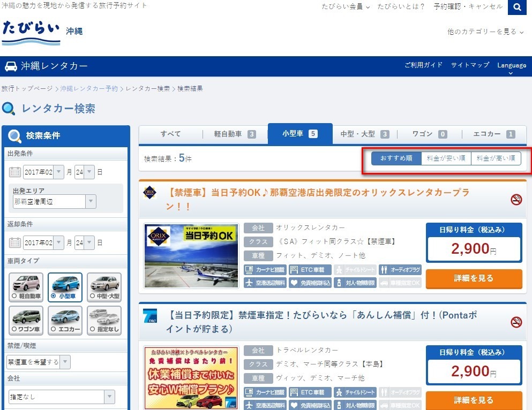This screenshot has width=532, height=410.
Task: Click the search magnifier icon in header
Action: point(517,7)
